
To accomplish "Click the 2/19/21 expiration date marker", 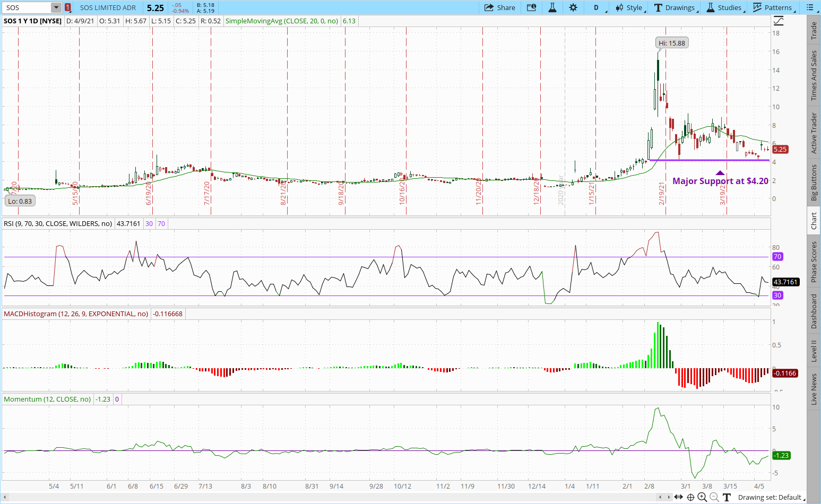I will tap(662, 194).
